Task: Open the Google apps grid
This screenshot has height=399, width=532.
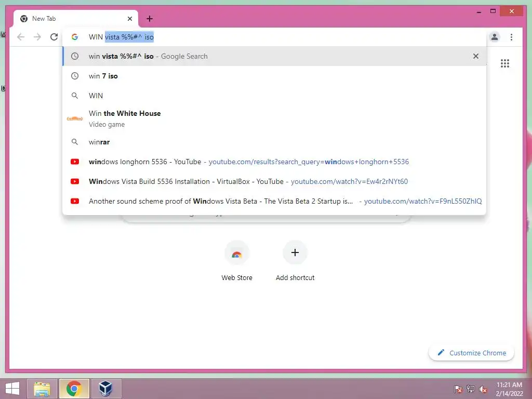Action: click(505, 63)
